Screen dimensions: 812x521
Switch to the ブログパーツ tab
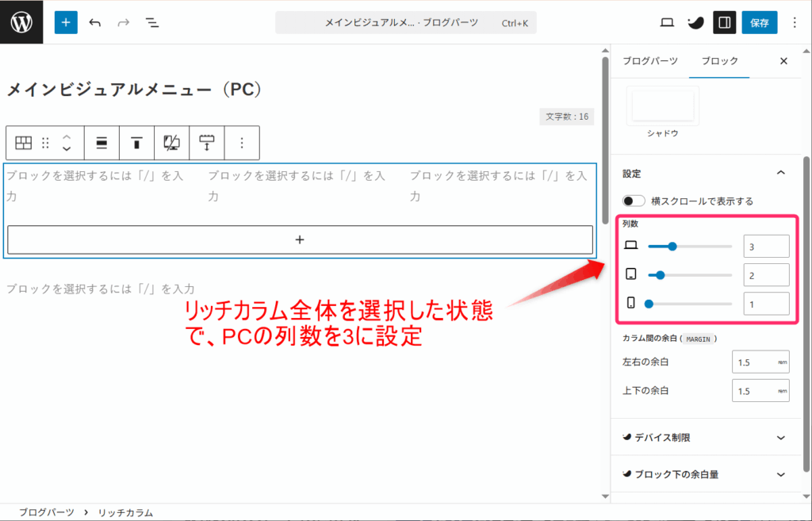click(649, 61)
